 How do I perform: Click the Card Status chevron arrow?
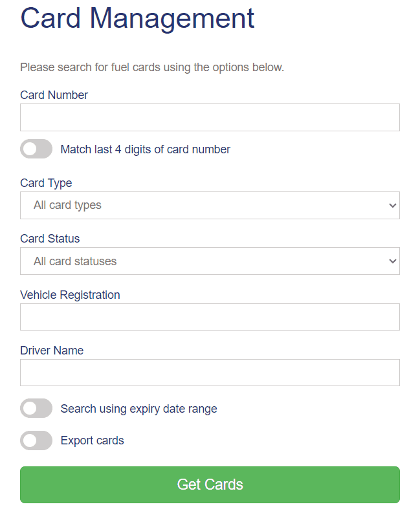tap(393, 261)
